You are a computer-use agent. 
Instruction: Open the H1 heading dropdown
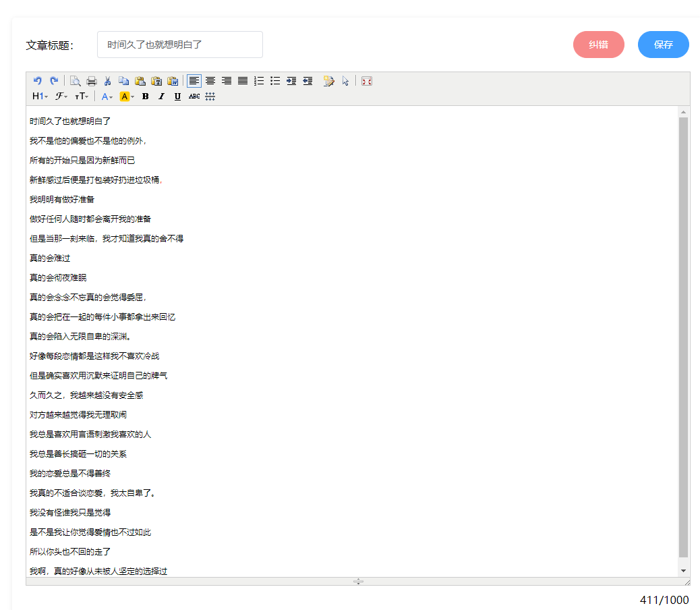40,96
